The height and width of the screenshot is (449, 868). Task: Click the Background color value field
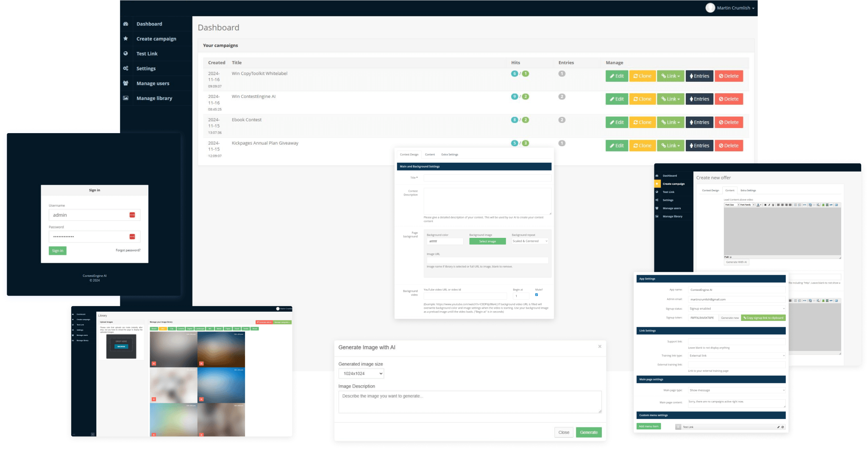tap(445, 241)
